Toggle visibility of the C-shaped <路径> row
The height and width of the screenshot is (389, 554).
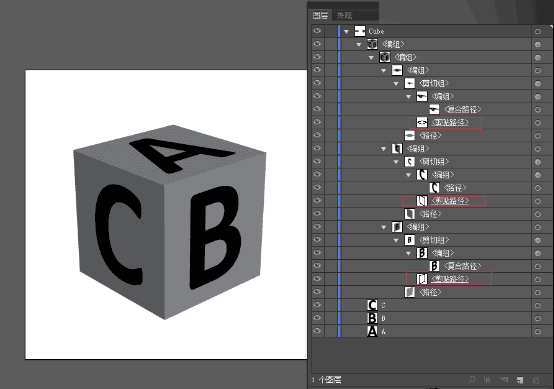[x=317, y=187]
